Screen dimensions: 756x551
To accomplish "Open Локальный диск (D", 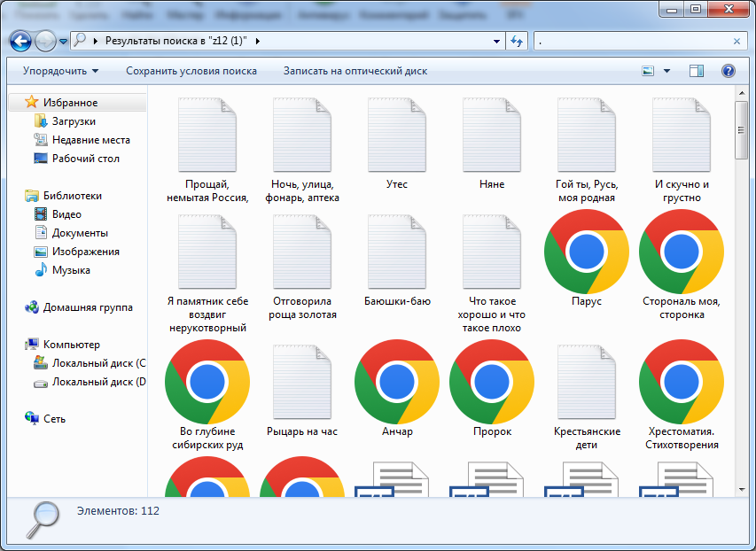I will click(x=99, y=382).
